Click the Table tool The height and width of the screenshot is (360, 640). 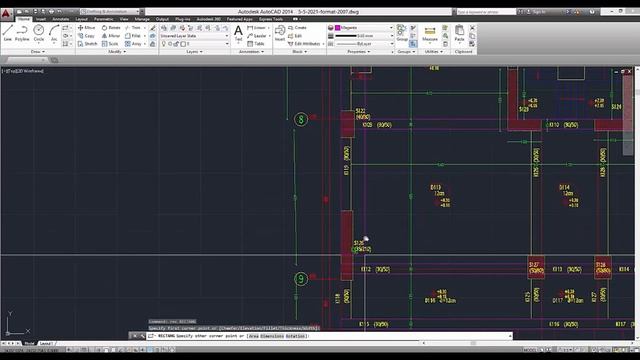(x=256, y=44)
